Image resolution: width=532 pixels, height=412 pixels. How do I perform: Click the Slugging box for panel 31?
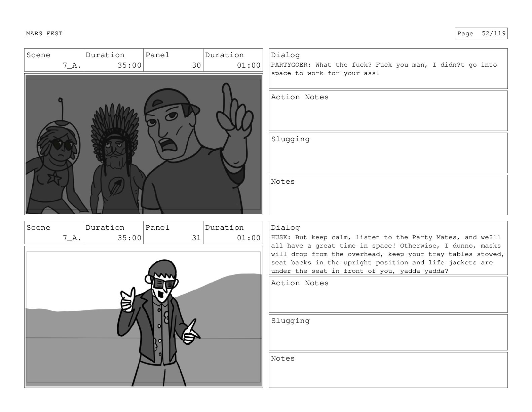pos(388,332)
